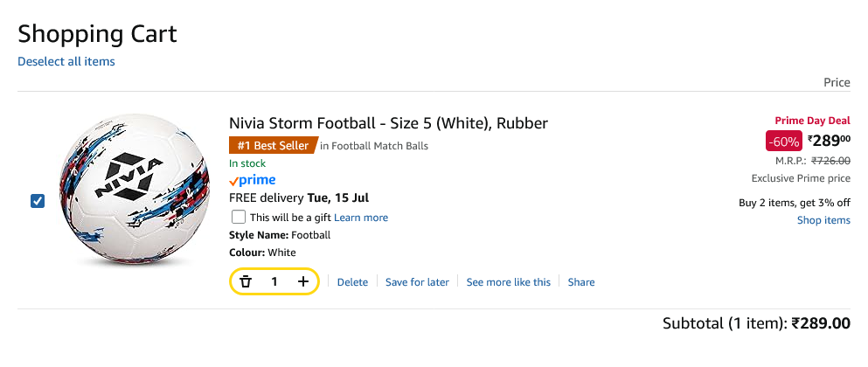Open the Nivia Storm Football product title
The height and width of the screenshot is (367, 868).
pos(388,122)
